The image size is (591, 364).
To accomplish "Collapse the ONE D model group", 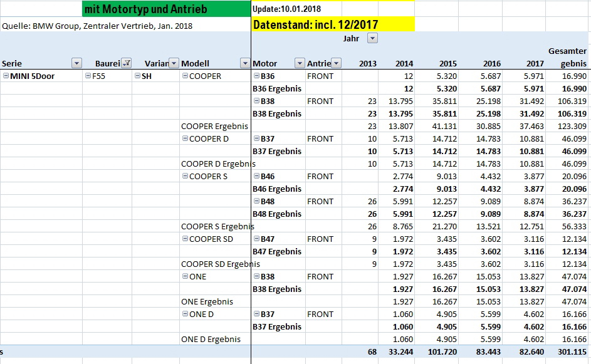I will point(185,314).
